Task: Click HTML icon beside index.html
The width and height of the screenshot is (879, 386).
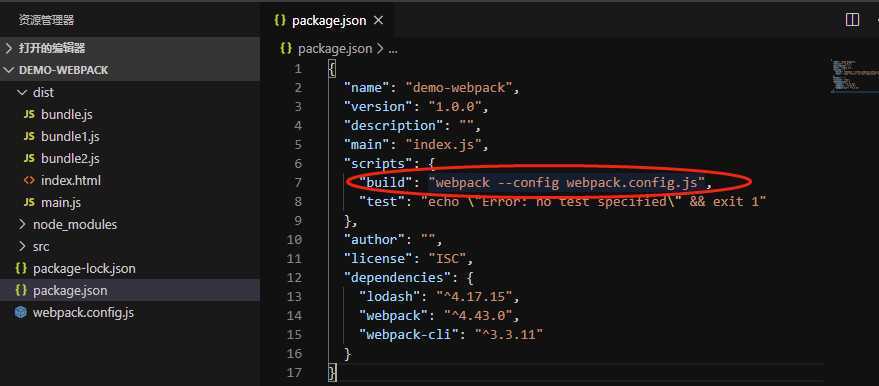Action: (x=29, y=180)
